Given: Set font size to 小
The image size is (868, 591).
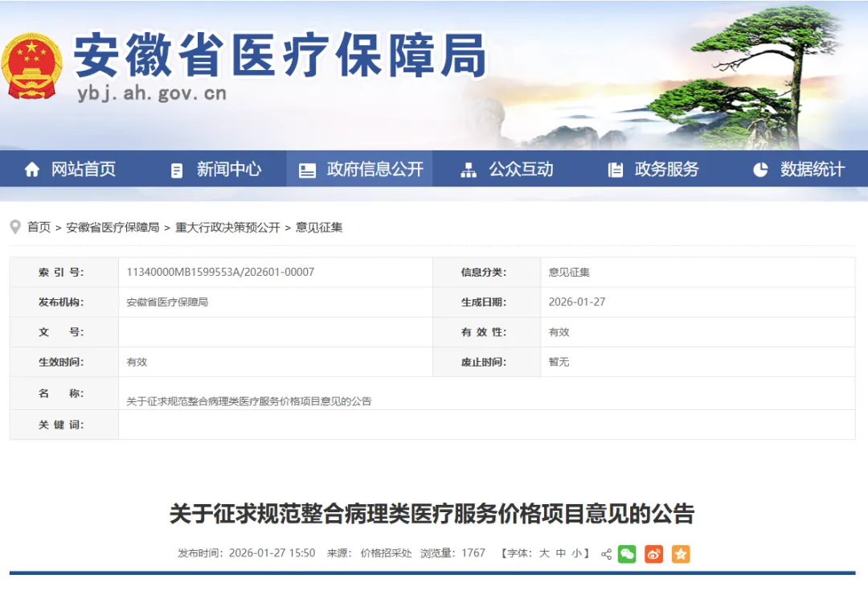Looking at the screenshot, I should [577, 553].
